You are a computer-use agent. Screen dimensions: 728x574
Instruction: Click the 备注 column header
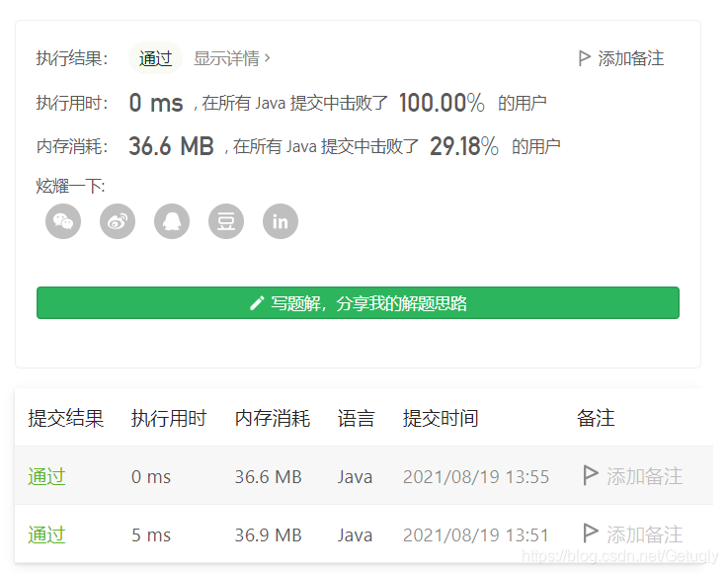(596, 418)
